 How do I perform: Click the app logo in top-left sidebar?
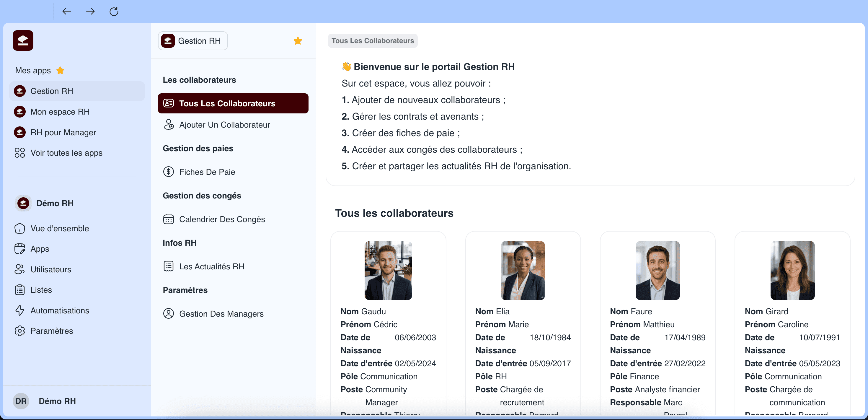23,40
